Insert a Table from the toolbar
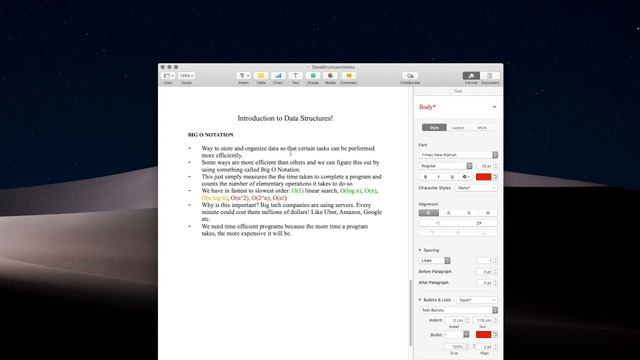This screenshot has width=640, height=360. pyautogui.click(x=261, y=76)
